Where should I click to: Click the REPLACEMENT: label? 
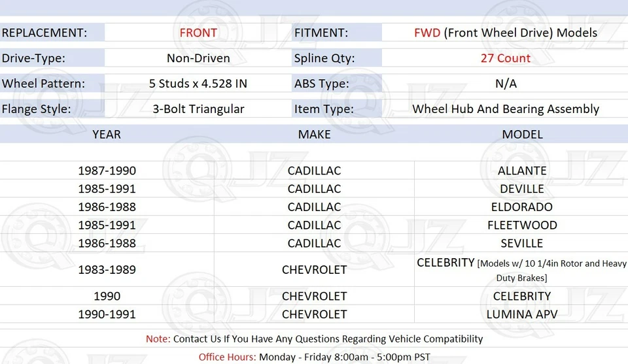pos(44,33)
